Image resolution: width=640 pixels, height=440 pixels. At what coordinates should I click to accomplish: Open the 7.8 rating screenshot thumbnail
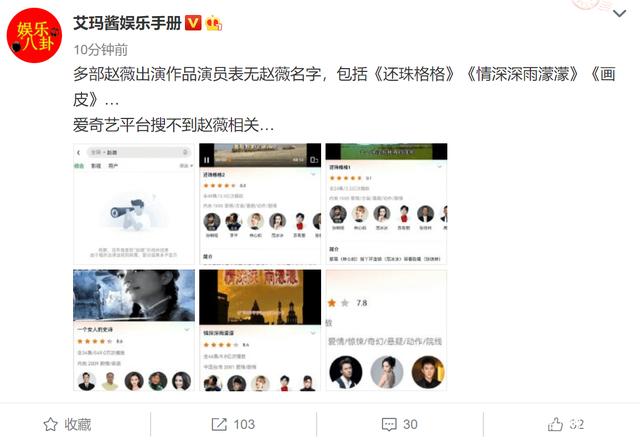point(386,330)
